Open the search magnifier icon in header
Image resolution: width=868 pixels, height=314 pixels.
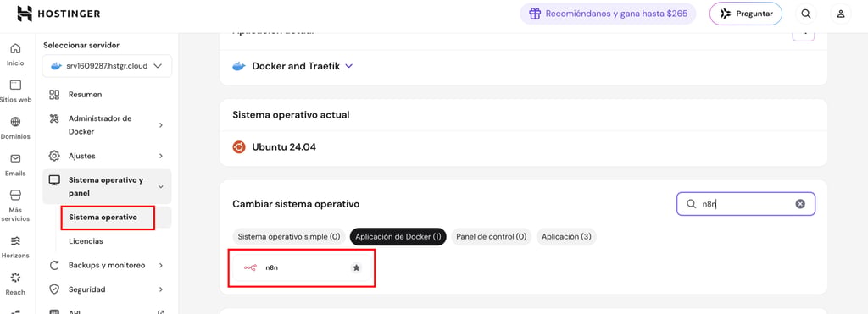pos(806,14)
